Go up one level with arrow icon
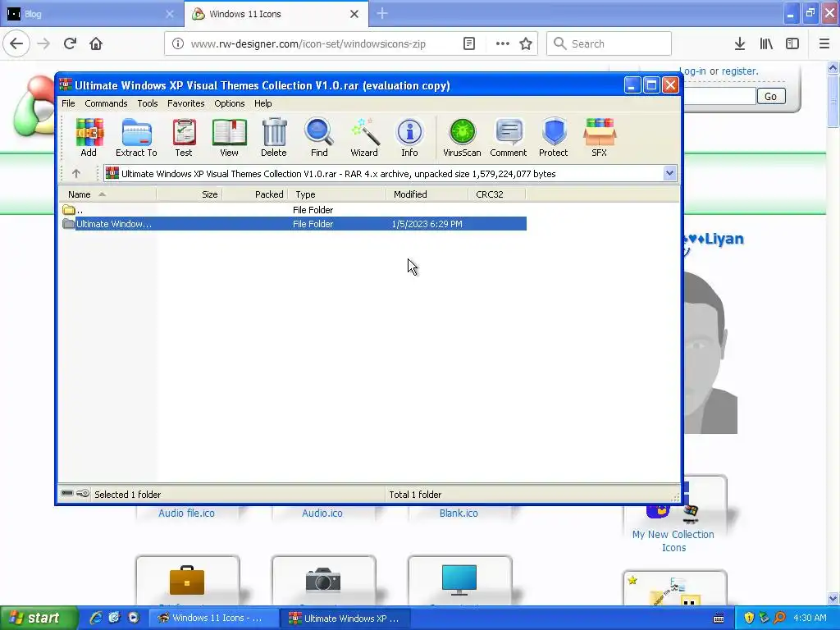 tap(76, 174)
